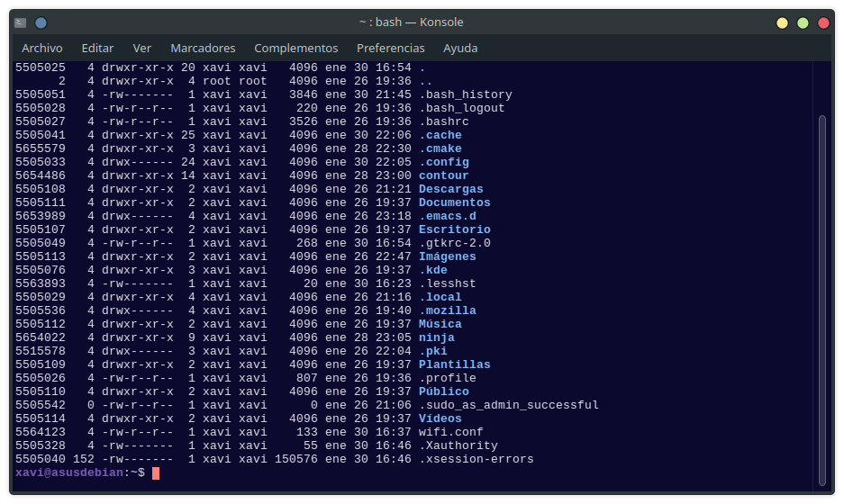
Task: Click the wifi.conf file name
Action: pos(451,432)
